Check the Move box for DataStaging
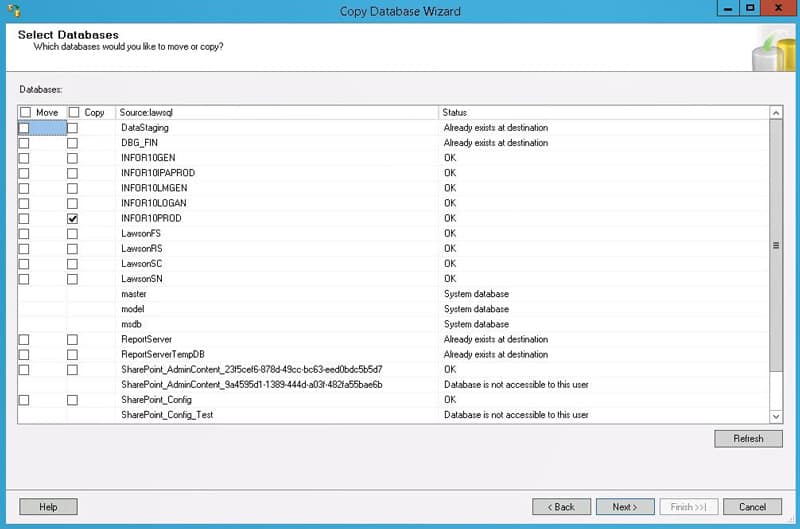This screenshot has height=529, width=800. pyautogui.click(x=23, y=128)
